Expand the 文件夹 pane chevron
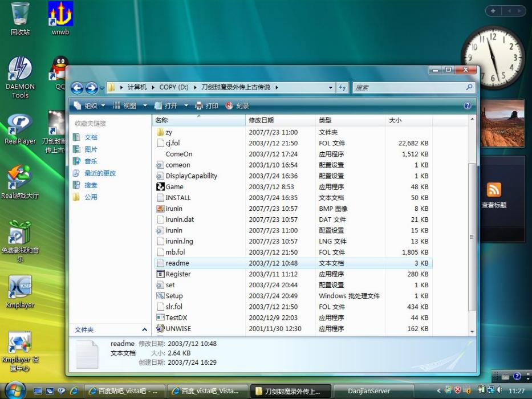 144,329
